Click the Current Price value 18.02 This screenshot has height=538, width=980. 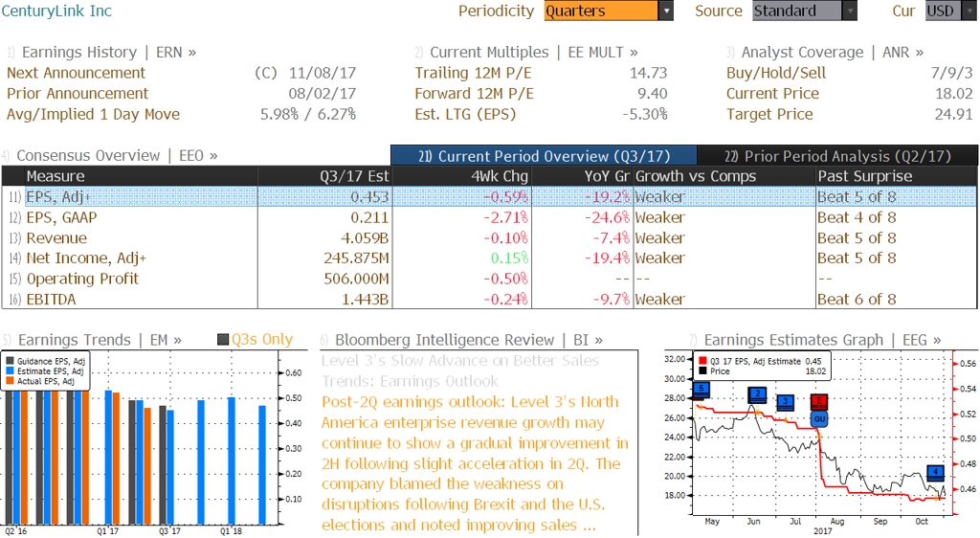[954, 94]
